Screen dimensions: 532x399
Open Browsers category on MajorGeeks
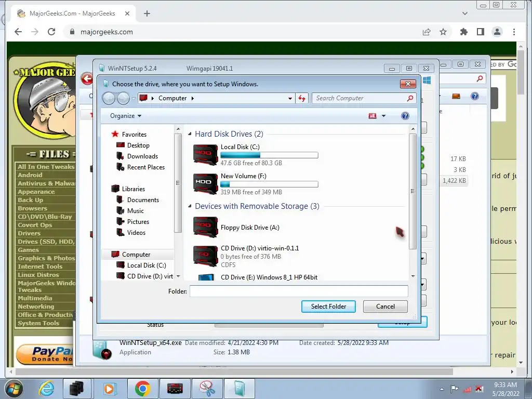[x=32, y=208]
